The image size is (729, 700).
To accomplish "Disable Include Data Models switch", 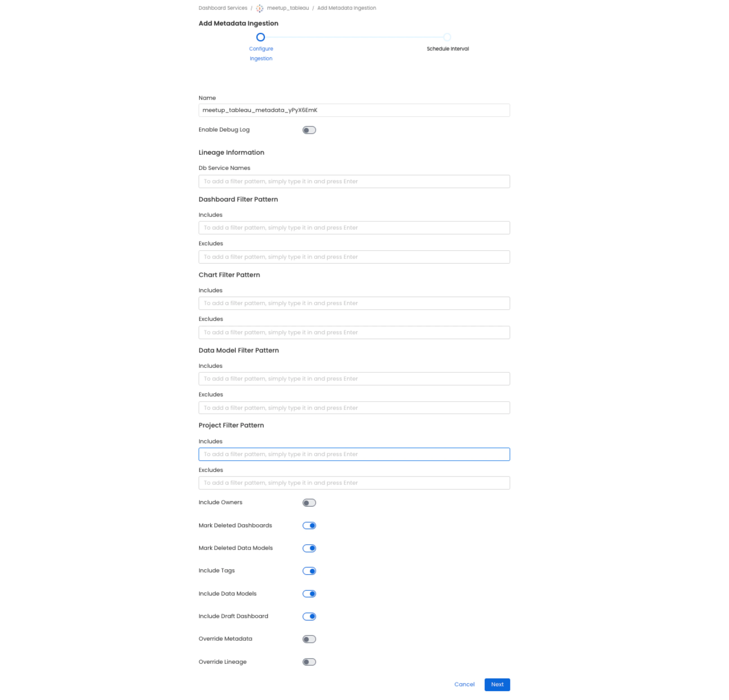I will point(309,593).
